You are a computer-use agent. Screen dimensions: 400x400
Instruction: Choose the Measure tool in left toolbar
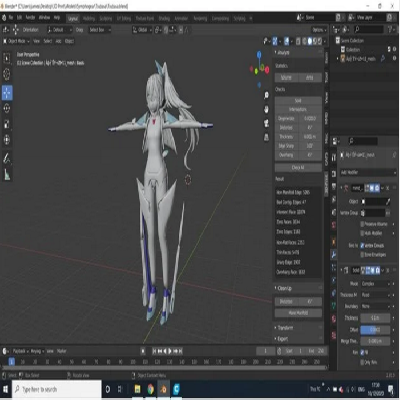(x=7, y=174)
